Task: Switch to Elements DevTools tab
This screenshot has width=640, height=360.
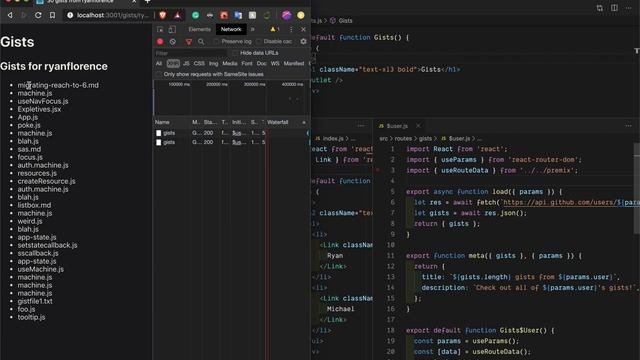Action: (200, 29)
